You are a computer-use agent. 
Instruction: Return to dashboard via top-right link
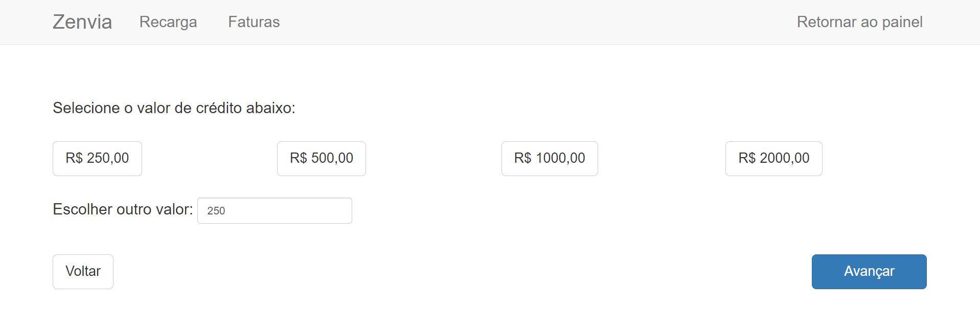(859, 22)
